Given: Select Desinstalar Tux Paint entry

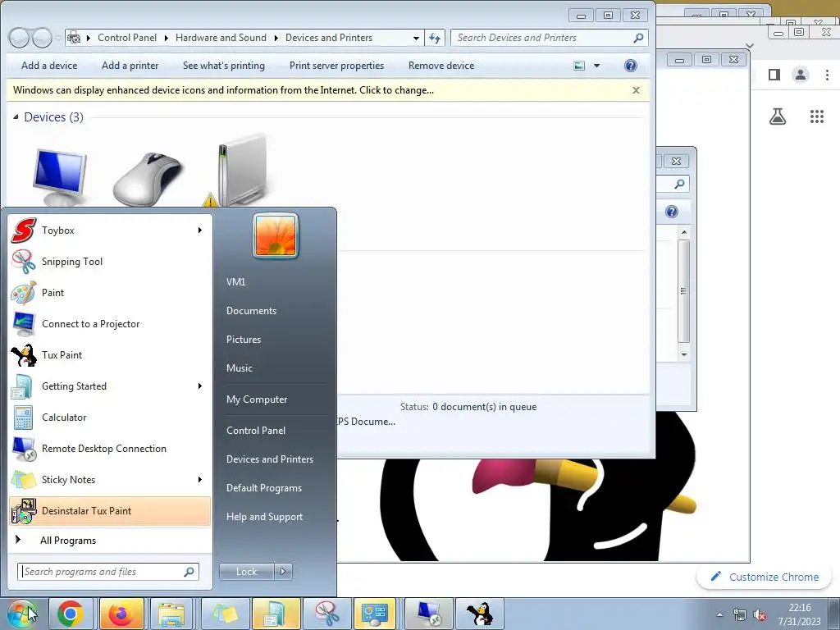Looking at the screenshot, I should pos(110,511).
